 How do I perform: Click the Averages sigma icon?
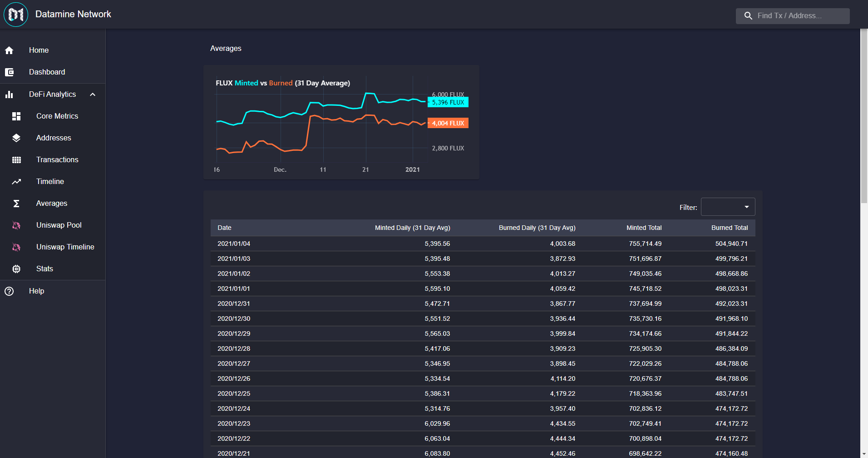pyautogui.click(x=16, y=204)
